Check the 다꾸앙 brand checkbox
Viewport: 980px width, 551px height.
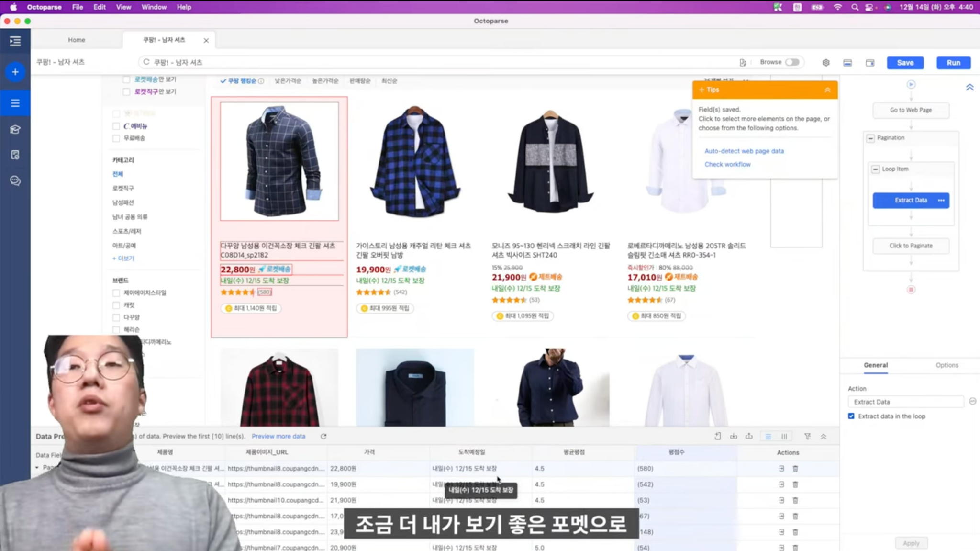pyautogui.click(x=116, y=317)
